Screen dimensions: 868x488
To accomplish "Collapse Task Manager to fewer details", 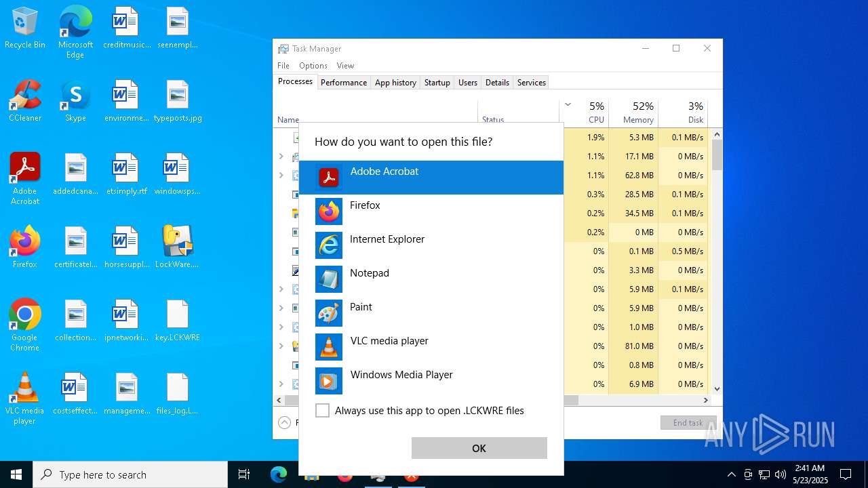I will click(285, 422).
